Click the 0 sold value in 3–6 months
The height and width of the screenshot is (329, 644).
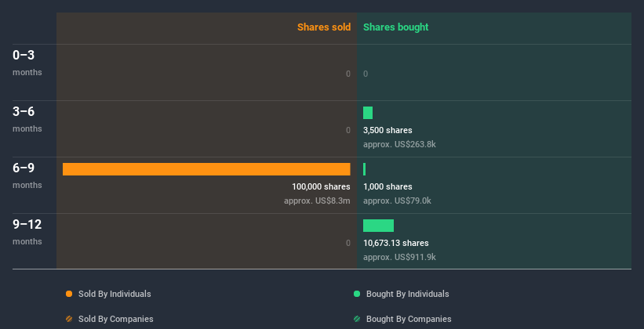point(348,131)
